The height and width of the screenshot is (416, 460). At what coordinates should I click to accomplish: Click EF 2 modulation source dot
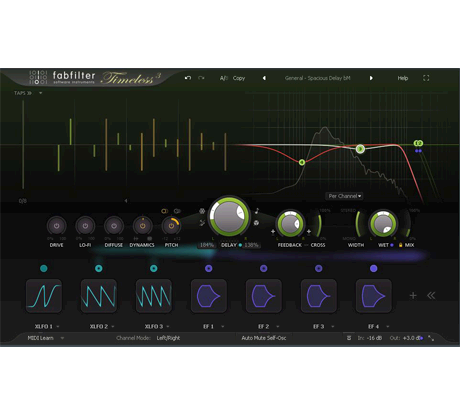[x=264, y=268]
